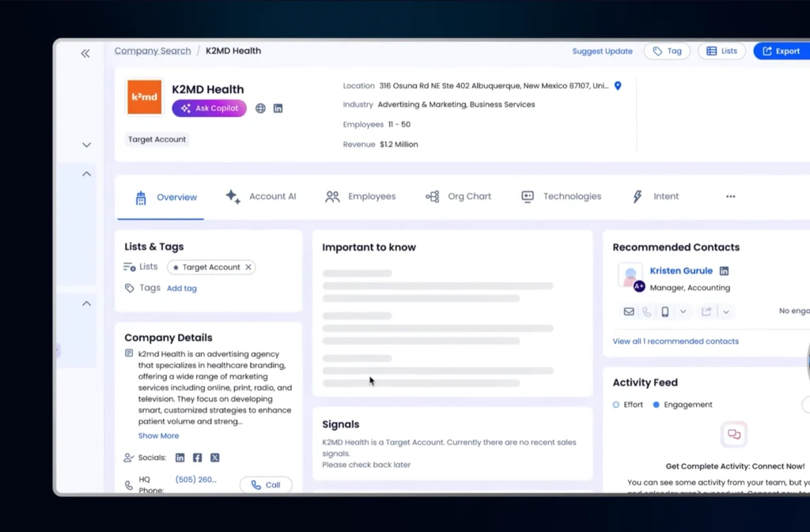The width and height of the screenshot is (810, 532).
Task: Open the Lists button in header
Action: pos(721,51)
